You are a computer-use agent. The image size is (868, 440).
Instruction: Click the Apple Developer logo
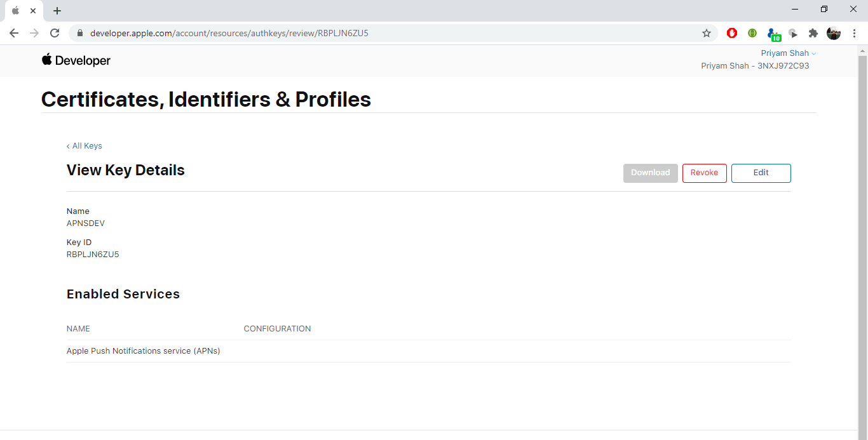pos(76,60)
